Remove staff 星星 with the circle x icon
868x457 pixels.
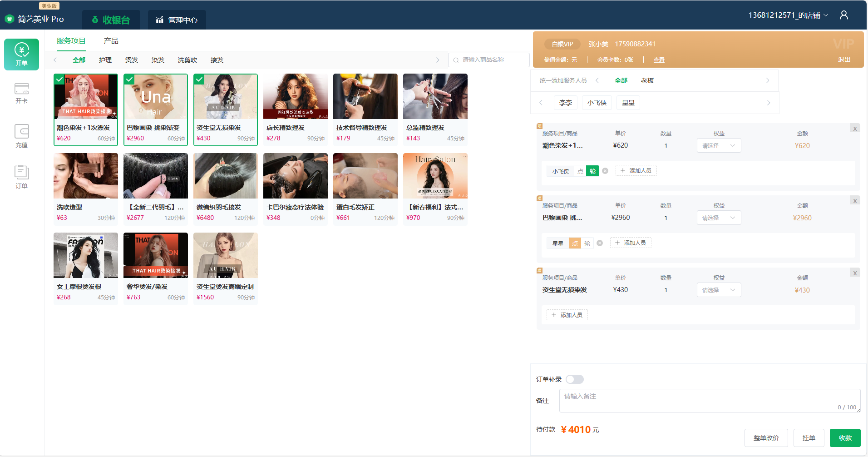tap(600, 243)
